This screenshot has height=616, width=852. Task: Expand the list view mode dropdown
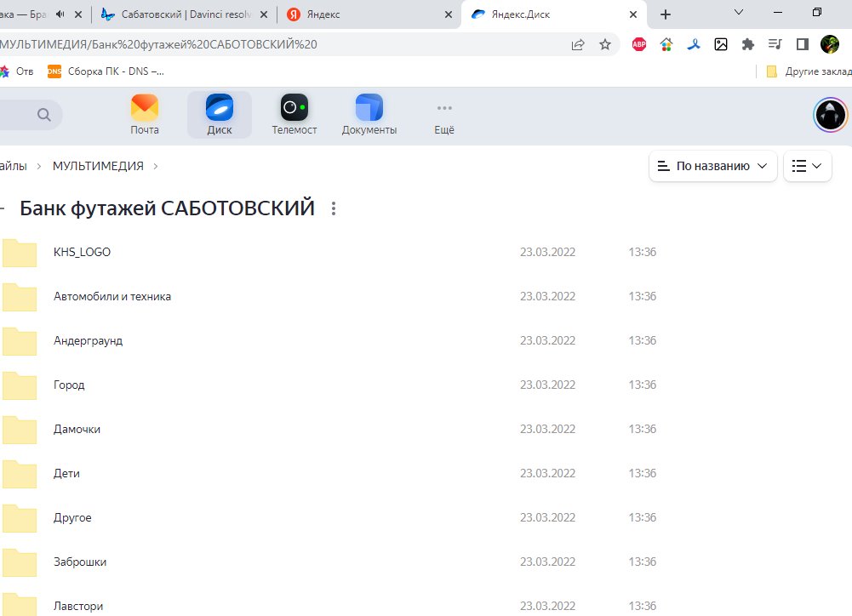(806, 166)
